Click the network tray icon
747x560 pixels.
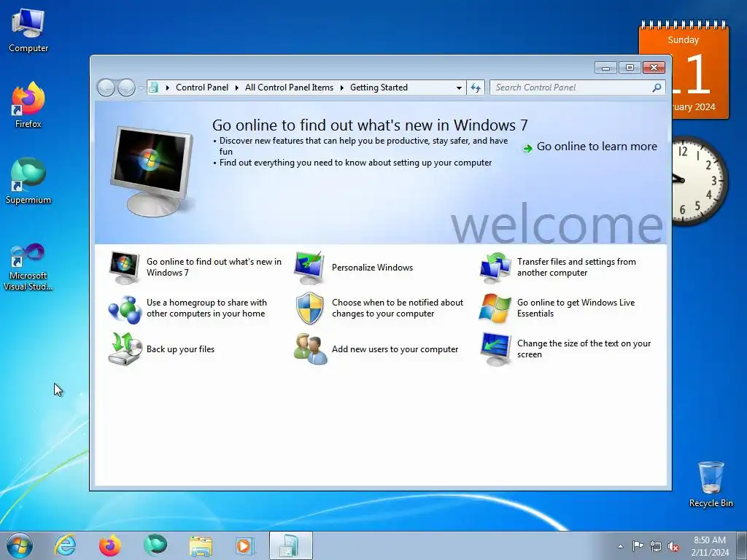(x=656, y=546)
